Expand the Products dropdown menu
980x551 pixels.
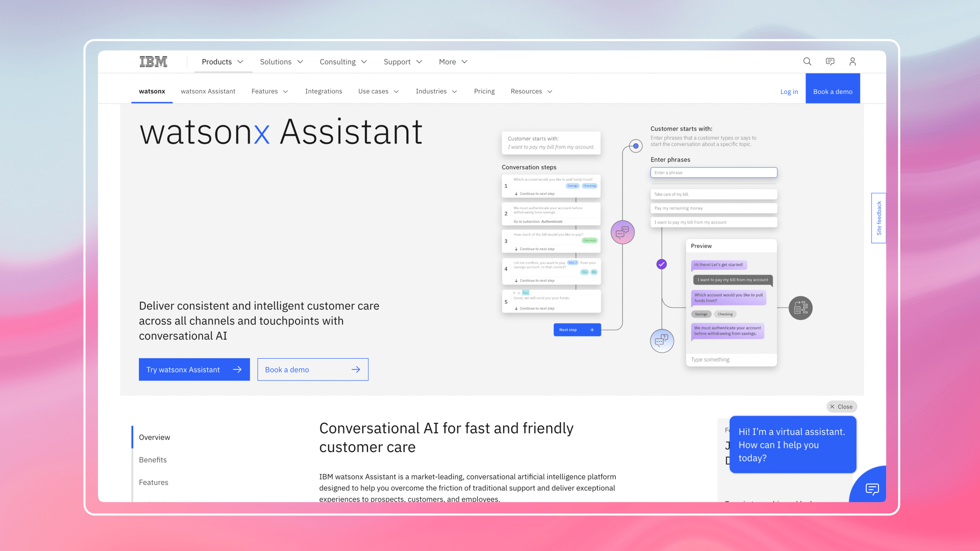(222, 62)
